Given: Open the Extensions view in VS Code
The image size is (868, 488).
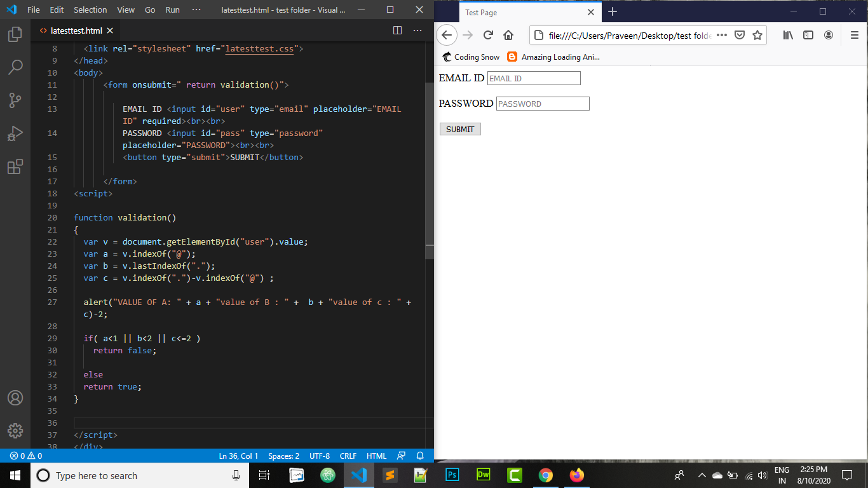Looking at the screenshot, I should click(15, 166).
